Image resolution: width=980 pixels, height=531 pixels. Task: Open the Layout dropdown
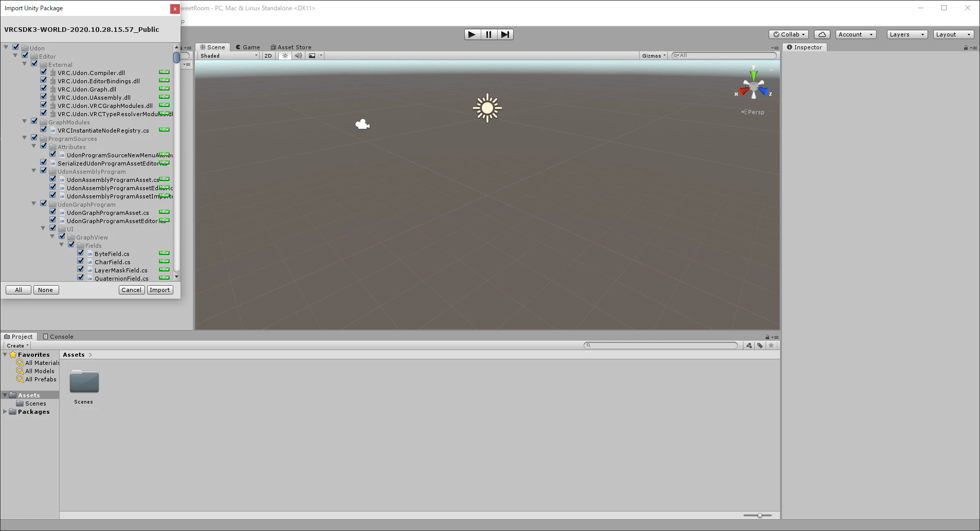(x=953, y=34)
